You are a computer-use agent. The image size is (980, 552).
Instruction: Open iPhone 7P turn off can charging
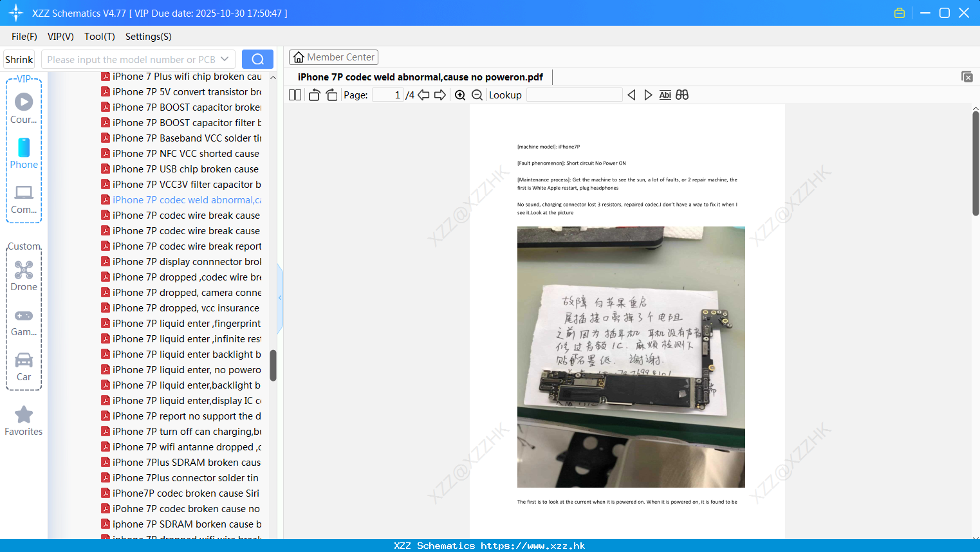tap(182, 432)
